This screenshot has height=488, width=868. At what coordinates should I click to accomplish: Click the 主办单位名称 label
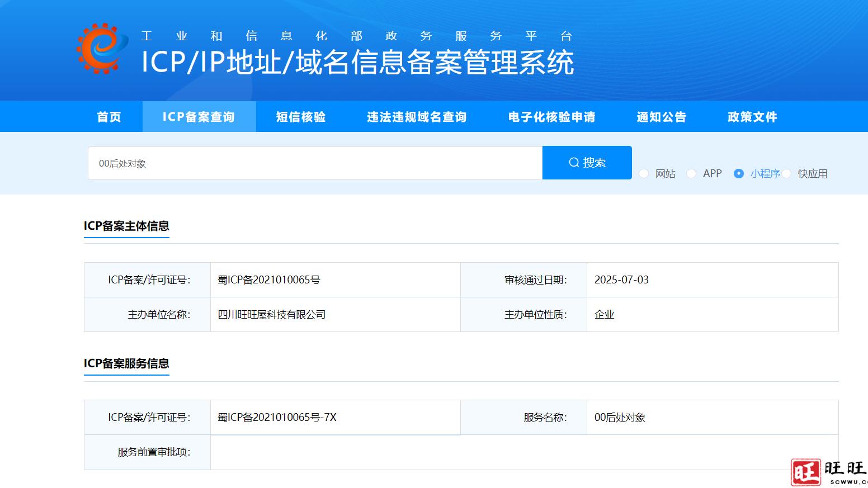point(159,314)
